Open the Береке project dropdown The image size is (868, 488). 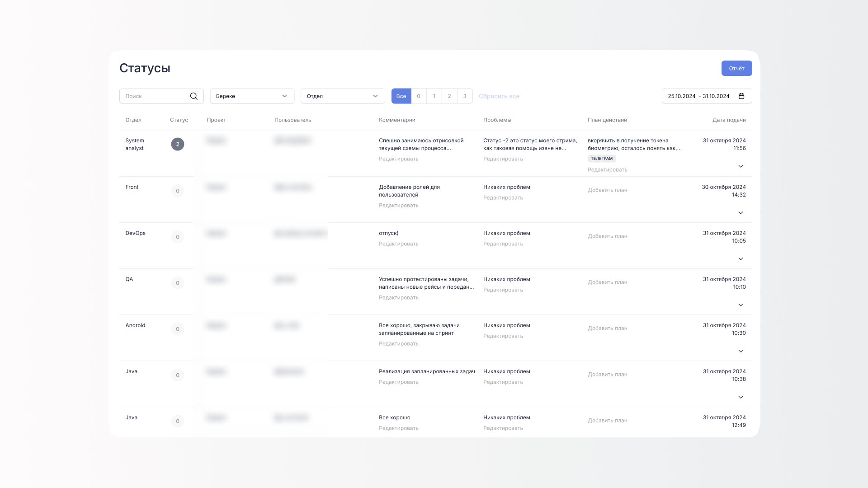pyautogui.click(x=252, y=96)
